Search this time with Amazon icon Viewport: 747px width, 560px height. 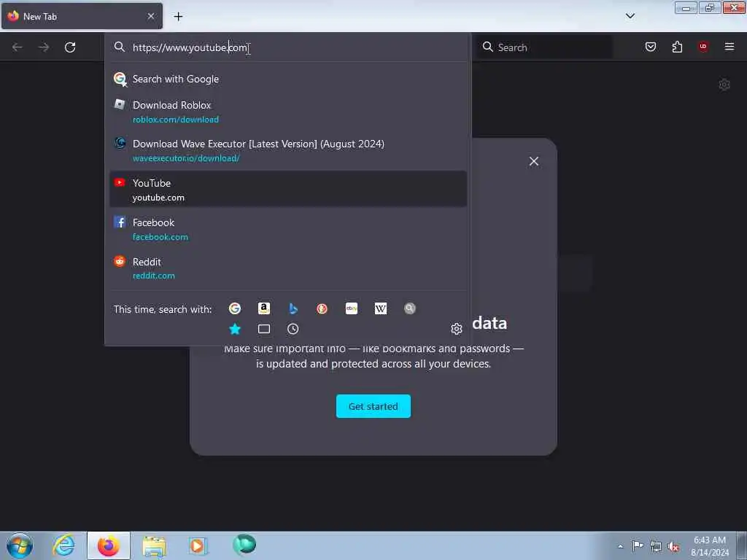(264, 308)
